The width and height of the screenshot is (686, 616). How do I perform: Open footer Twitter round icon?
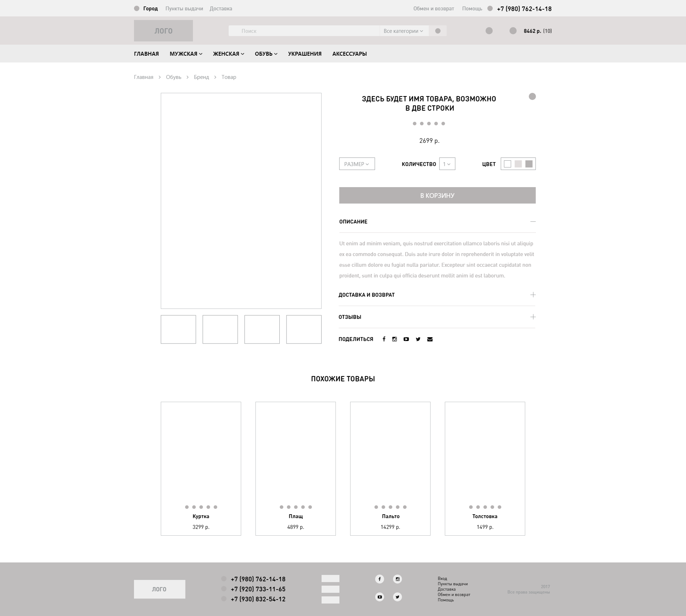397,597
